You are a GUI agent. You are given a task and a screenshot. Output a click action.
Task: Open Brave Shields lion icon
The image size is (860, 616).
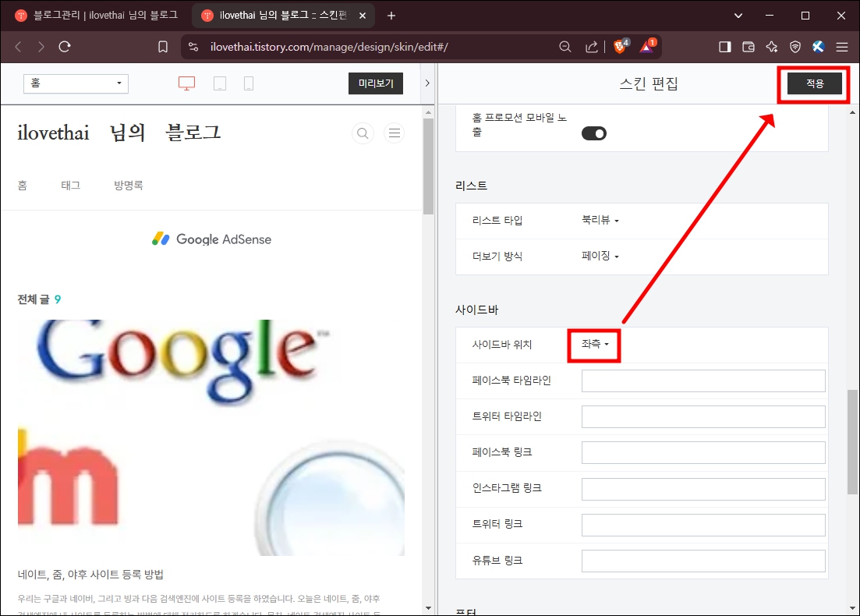pos(621,47)
